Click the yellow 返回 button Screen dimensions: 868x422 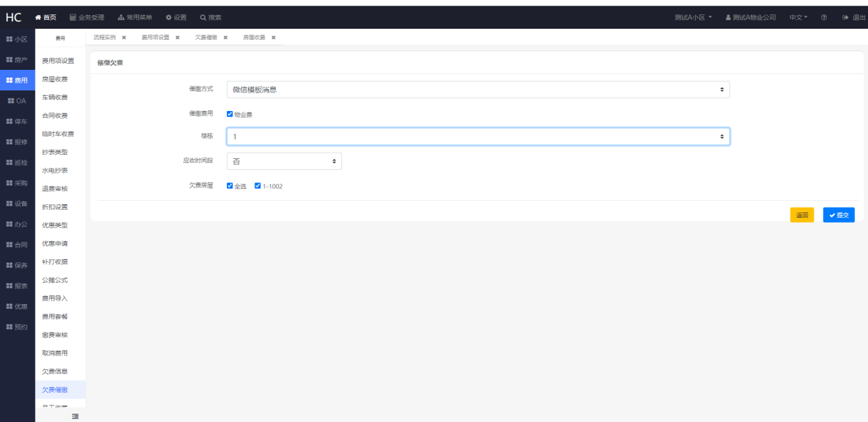(x=801, y=215)
